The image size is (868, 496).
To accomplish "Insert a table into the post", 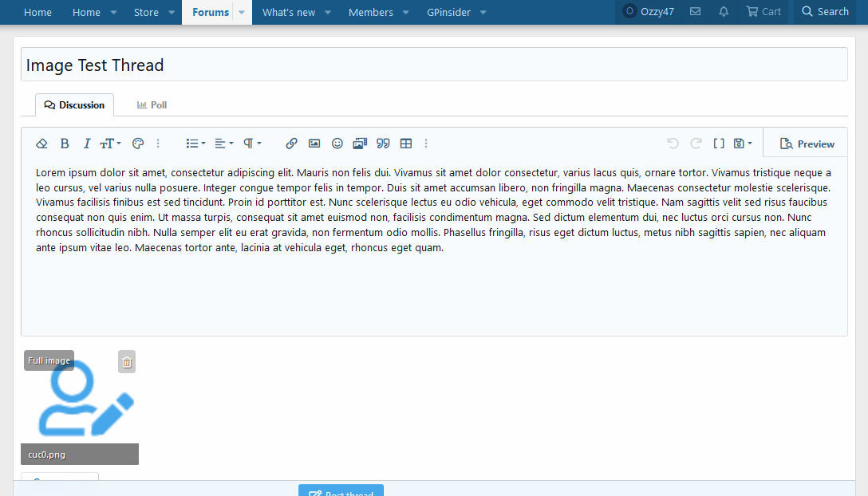I will click(x=406, y=144).
